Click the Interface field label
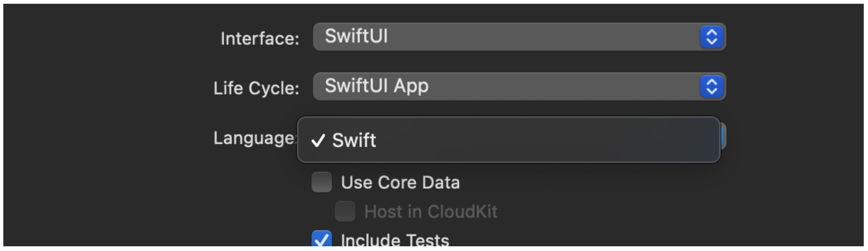Viewport: 868px width, 251px height. tap(259, 39)
